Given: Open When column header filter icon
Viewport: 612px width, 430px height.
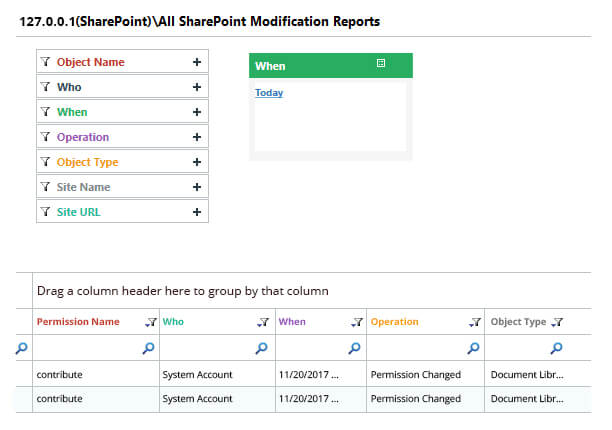Looking at the screenshot, I should point(357,322).
